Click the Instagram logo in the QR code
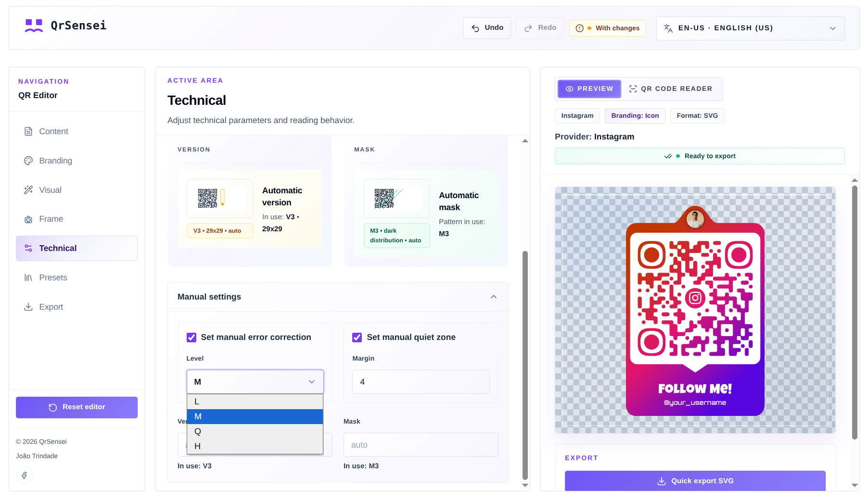 (695, 298)
